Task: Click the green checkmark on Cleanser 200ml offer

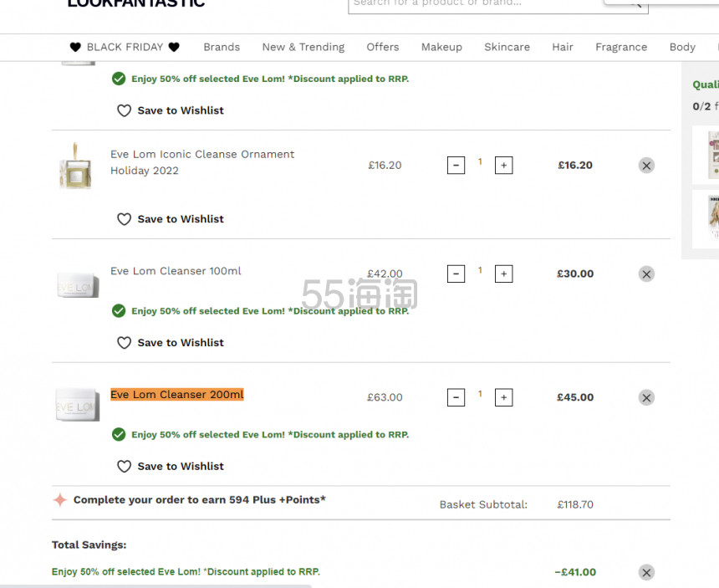Action: click(x=119, y=434)
